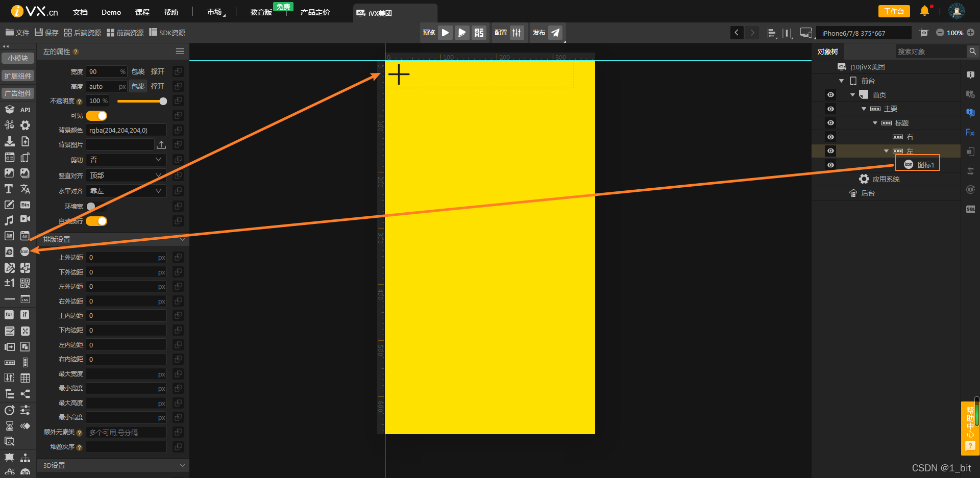Collapse the 前台 tree node arrow
The width and height of the screenshot is (980, 478).
[x=841, y=81]
